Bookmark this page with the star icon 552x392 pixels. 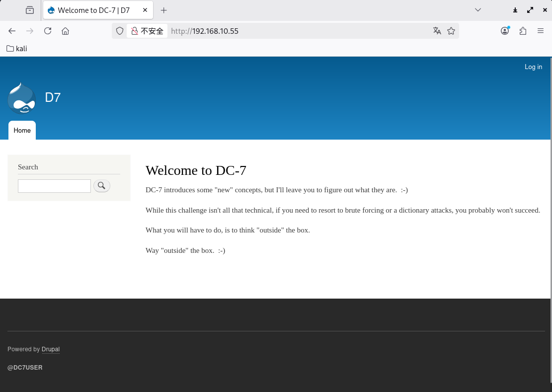click(451, 31)
